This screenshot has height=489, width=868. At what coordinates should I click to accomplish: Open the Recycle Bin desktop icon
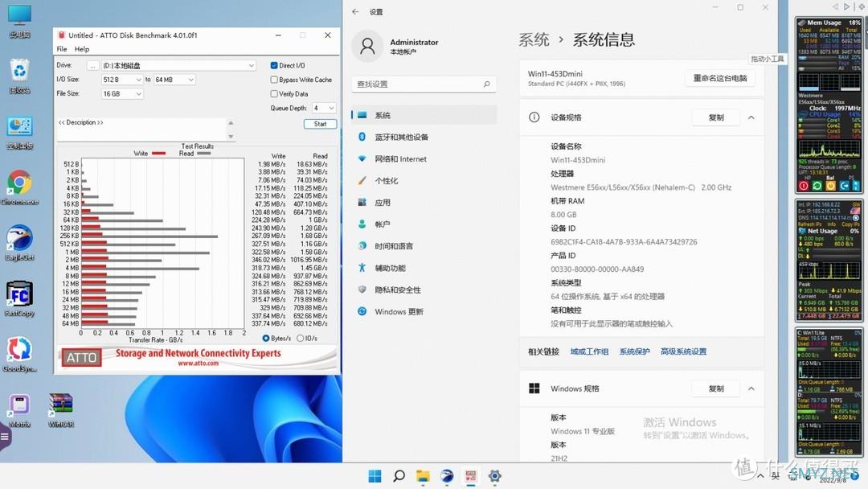tap(20, 76)
